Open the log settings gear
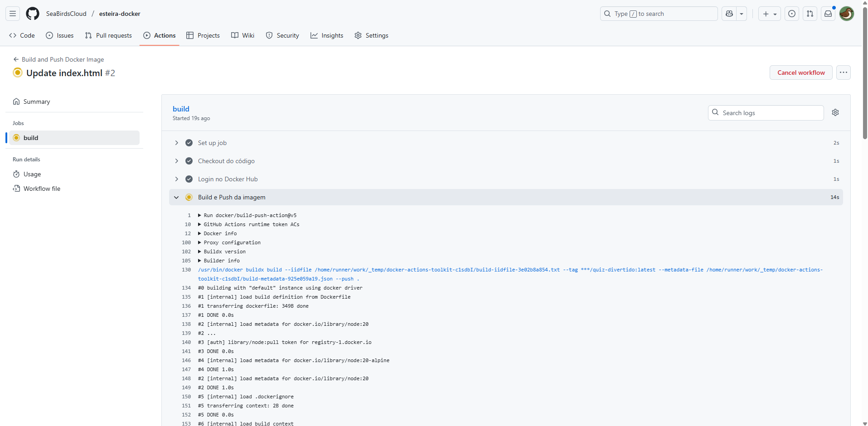 [835, 112]
